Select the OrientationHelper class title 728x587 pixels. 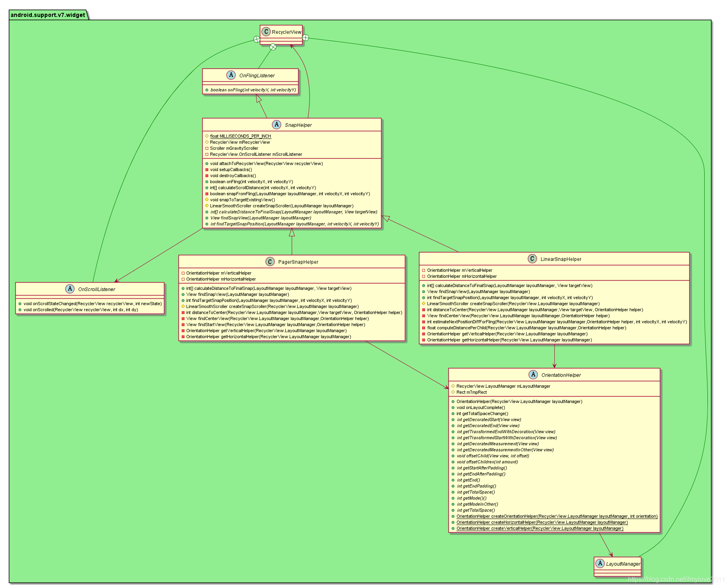point(561,375)
